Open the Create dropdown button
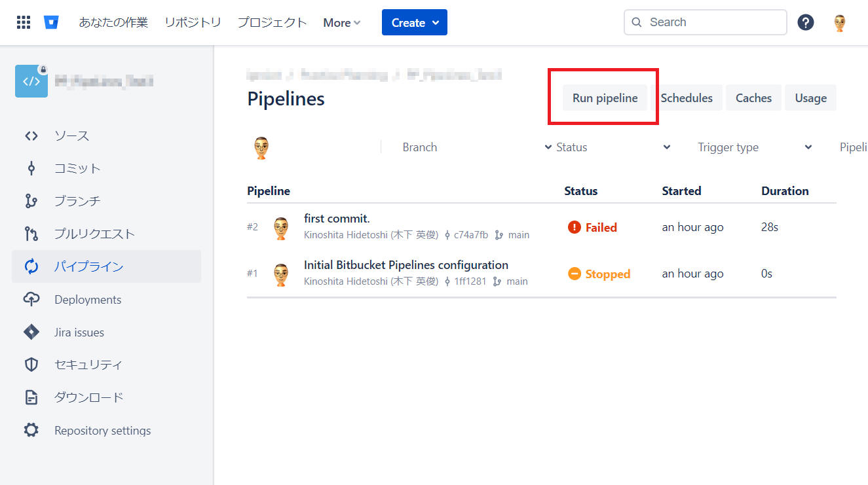Image resolution: width=868 pixels, height=485 pixels. click(x=414, y=23)
